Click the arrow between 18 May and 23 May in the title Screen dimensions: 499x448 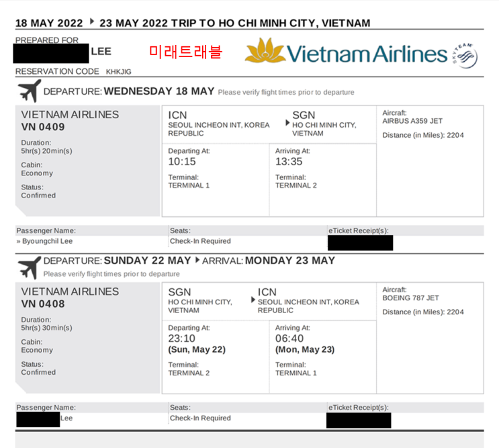coord(92,22)
